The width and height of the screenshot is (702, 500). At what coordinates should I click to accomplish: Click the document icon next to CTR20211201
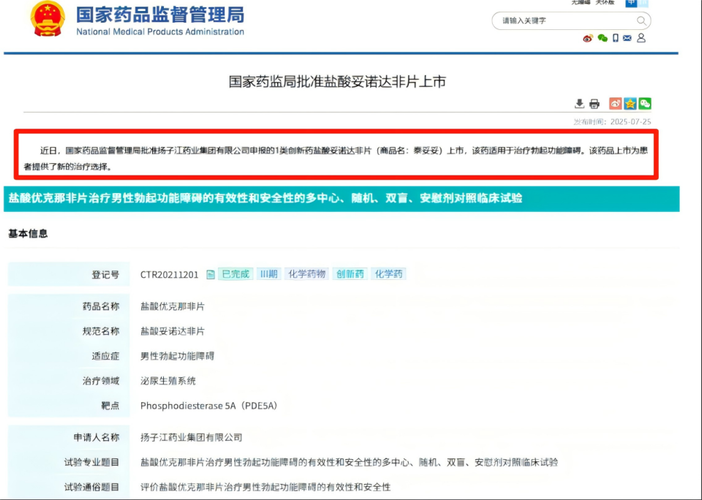point(210,274)
